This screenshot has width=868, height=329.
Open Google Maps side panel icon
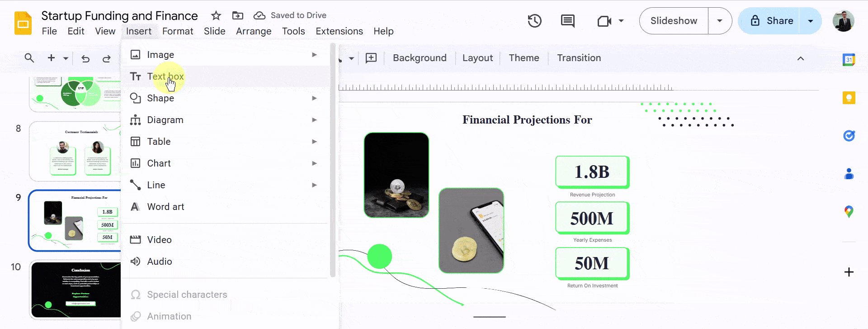(x=849, y=211)
